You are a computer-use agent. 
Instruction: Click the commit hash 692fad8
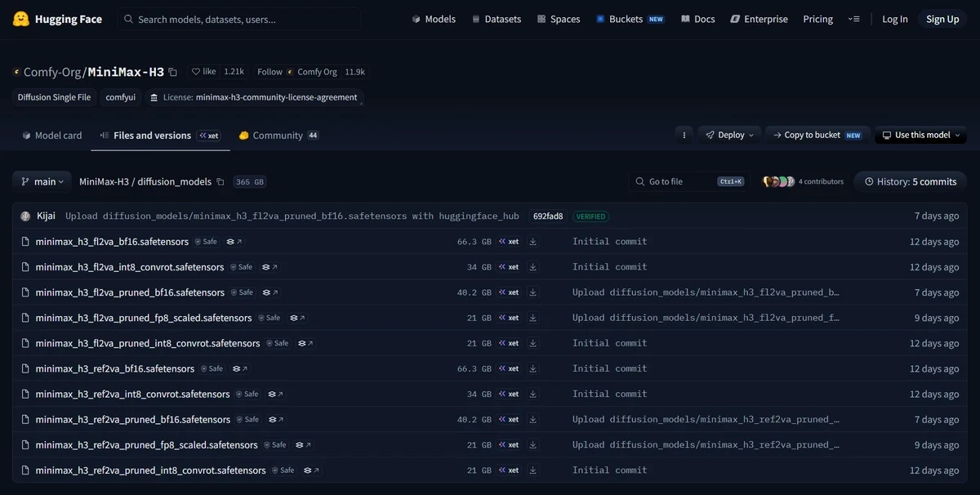[x=548, y=216]
